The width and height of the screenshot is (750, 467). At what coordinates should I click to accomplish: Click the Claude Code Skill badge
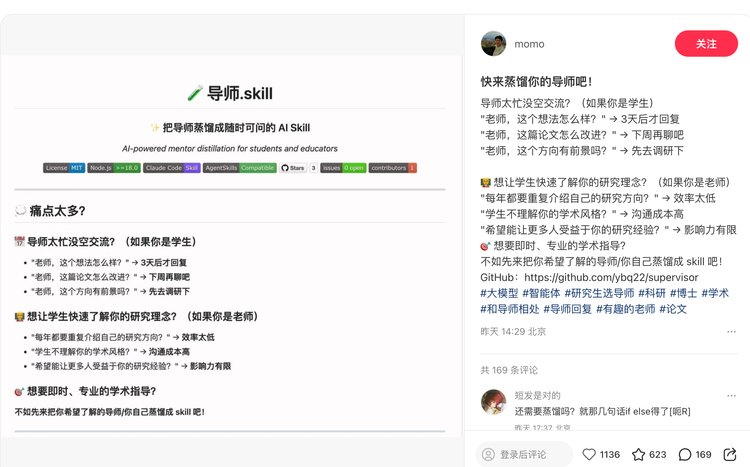[171, 168]
